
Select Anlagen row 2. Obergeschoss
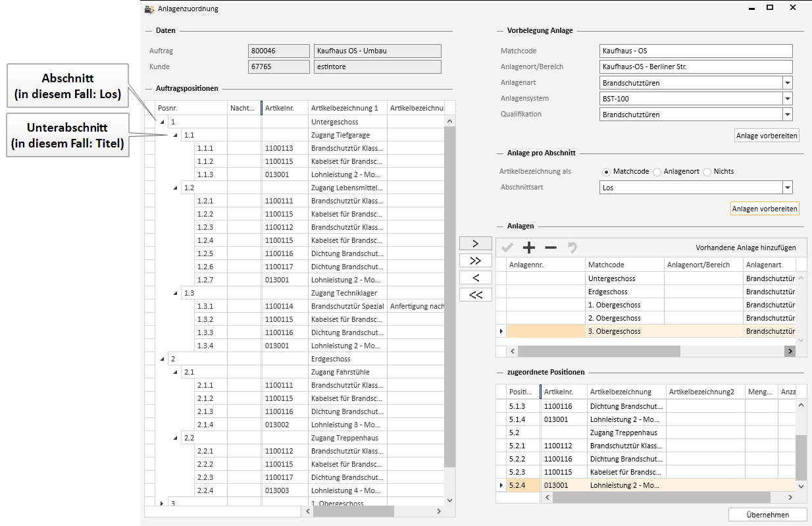pyautogui.click(x=646, y=318)
